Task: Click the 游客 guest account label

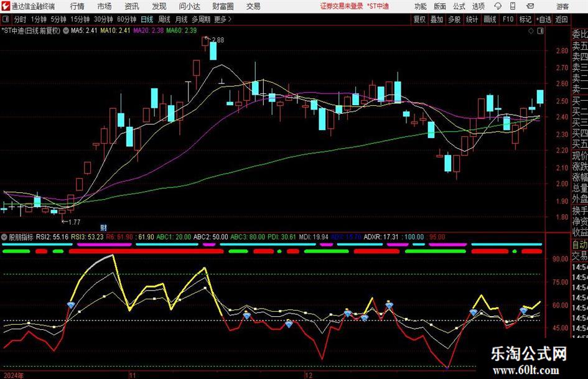Action: point(562,6)
